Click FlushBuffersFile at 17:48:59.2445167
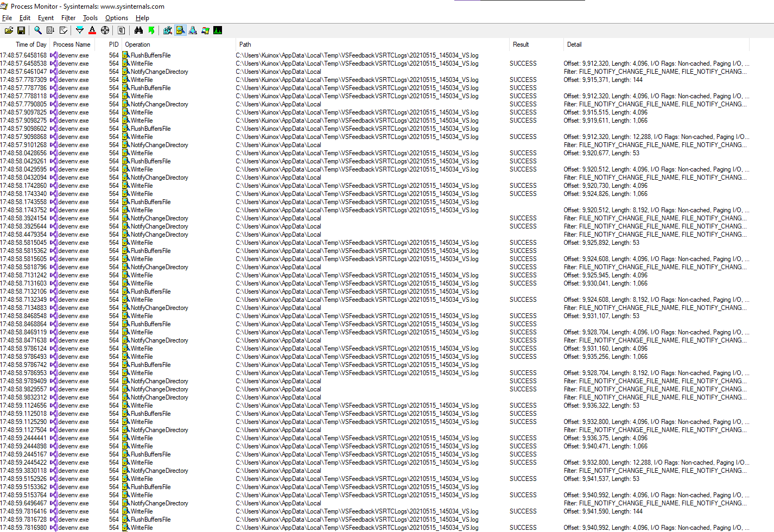774x532 pixels. click(150, 454)
